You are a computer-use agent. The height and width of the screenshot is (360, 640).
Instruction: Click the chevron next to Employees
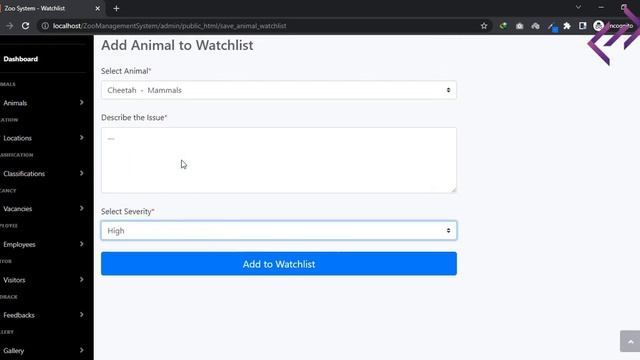[82, 244]
